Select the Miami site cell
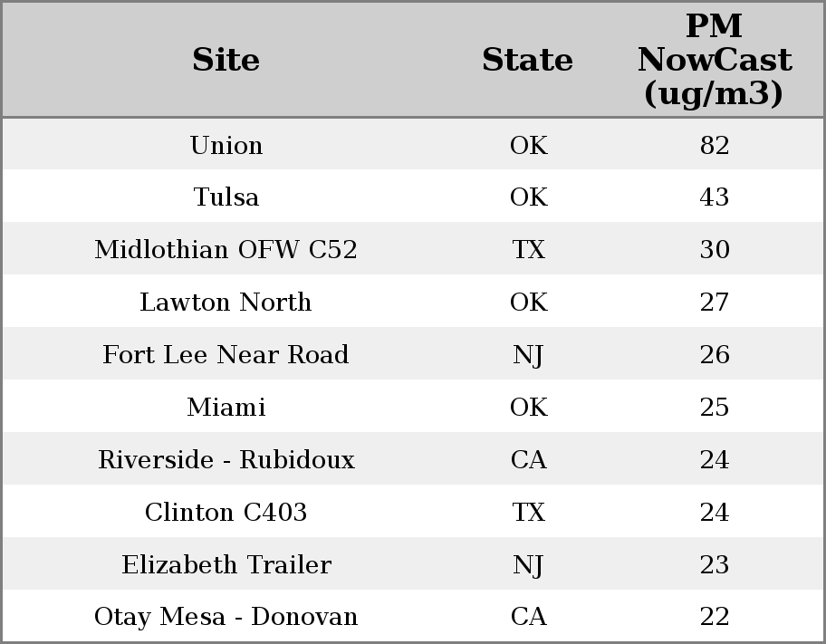Viewport: 826px width, 644px height. point(226,408)
